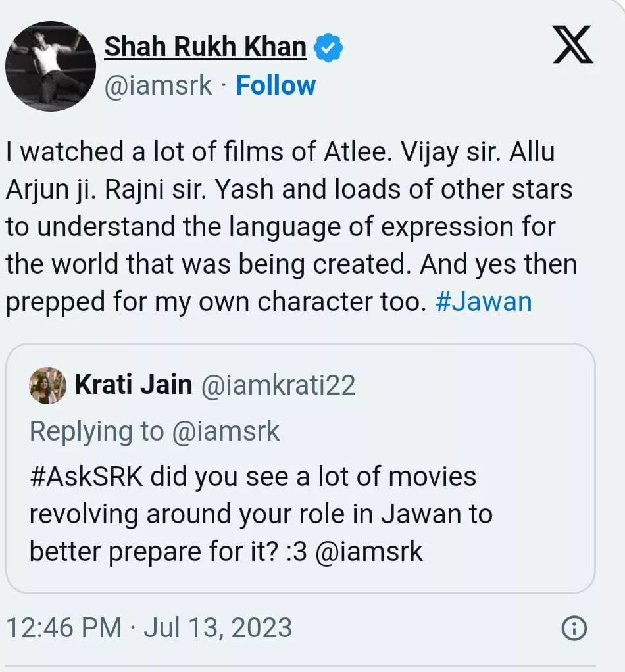
Task: Open quoted tweet at 'revolving around your role'
Action: coord(261,514)
